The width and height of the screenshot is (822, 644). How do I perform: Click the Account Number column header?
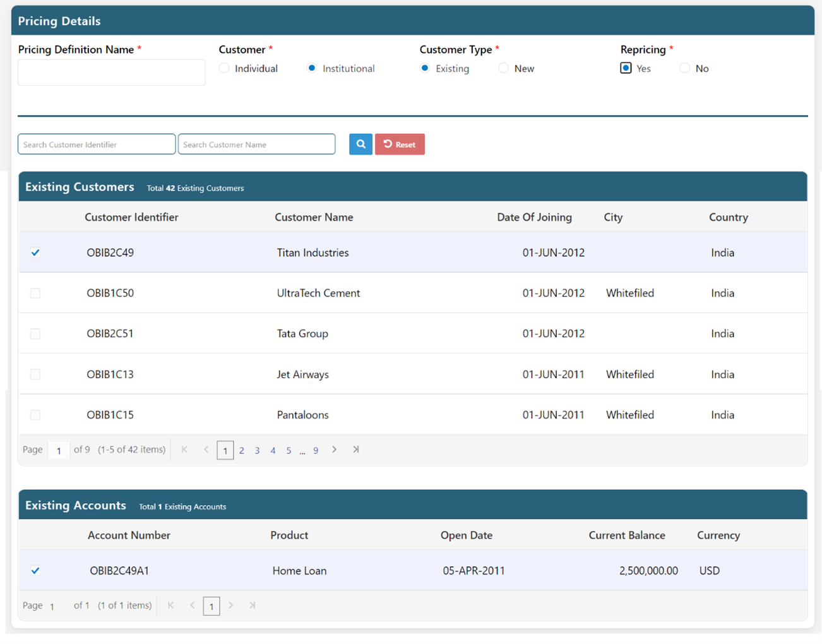point(129,535)
